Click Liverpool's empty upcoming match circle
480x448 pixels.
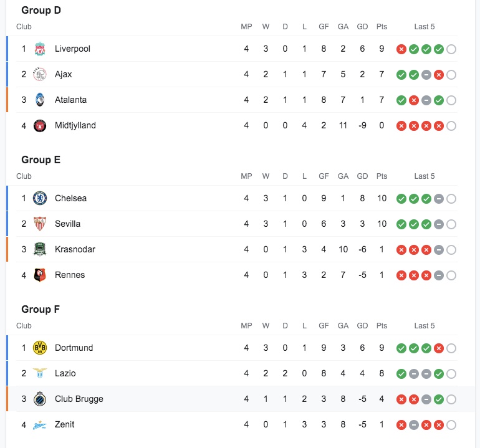[451, 49]
